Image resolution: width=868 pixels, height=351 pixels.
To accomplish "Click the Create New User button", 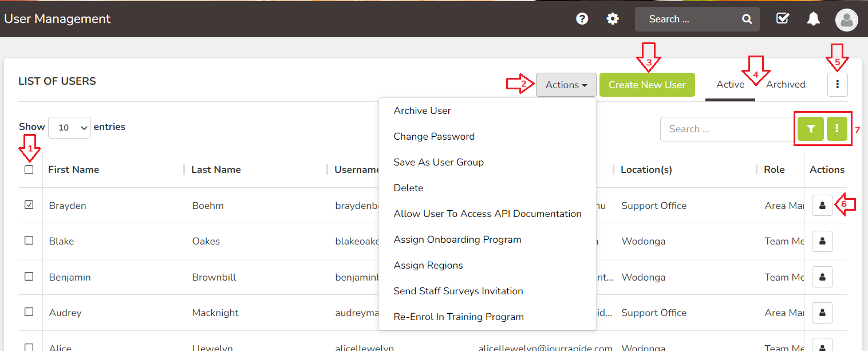I will tap(647, 84).
